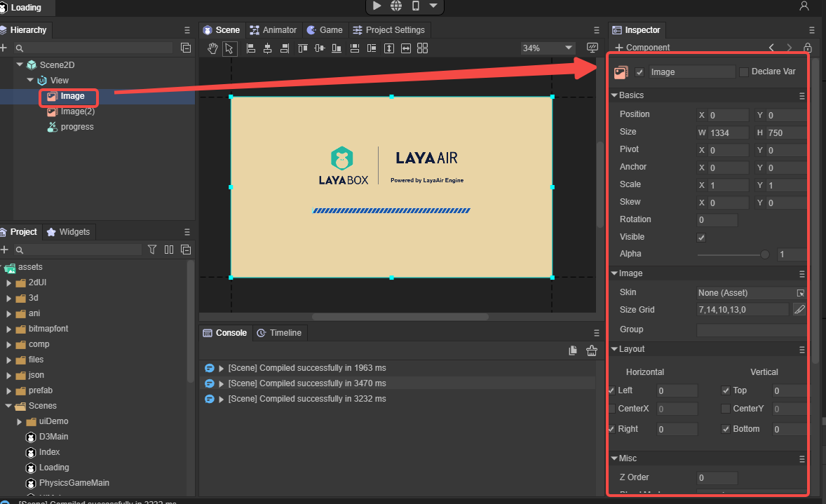Expand the uiDemo folder
Screen dimensions: 826x504
[x=19, y=422]
